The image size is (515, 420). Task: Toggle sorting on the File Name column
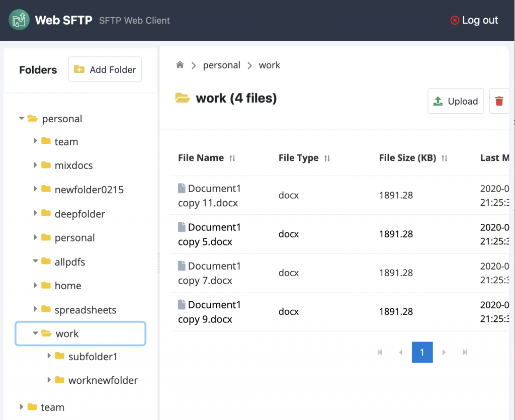[x=231, y=158]
